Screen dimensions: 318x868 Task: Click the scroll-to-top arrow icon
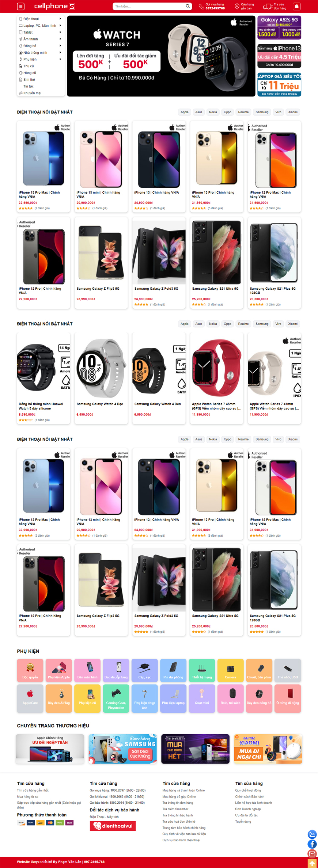point(312,863)
